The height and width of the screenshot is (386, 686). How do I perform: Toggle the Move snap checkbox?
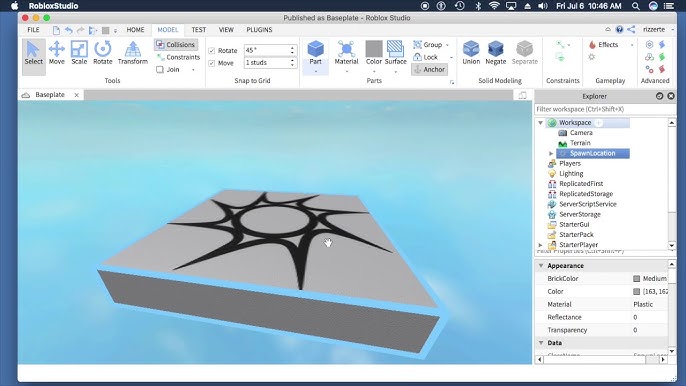click(x=212, y=63)
